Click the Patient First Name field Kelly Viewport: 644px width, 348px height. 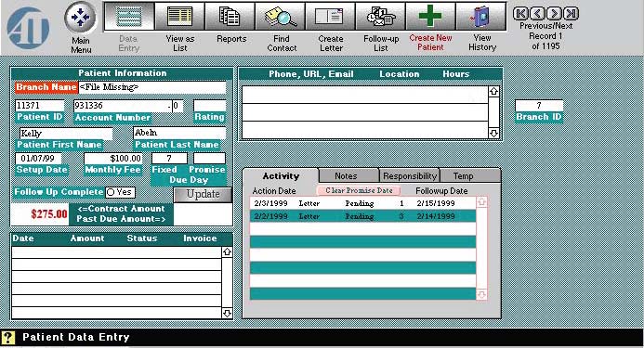[66, 134]
